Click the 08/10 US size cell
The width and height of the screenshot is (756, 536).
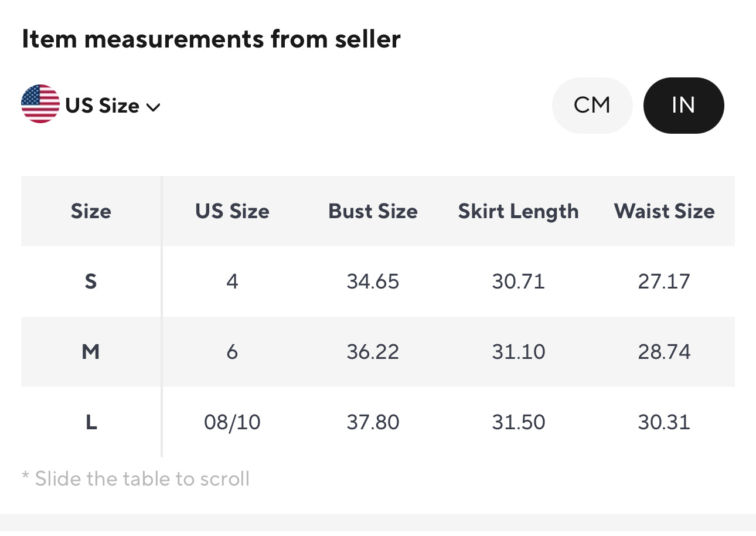232,422
